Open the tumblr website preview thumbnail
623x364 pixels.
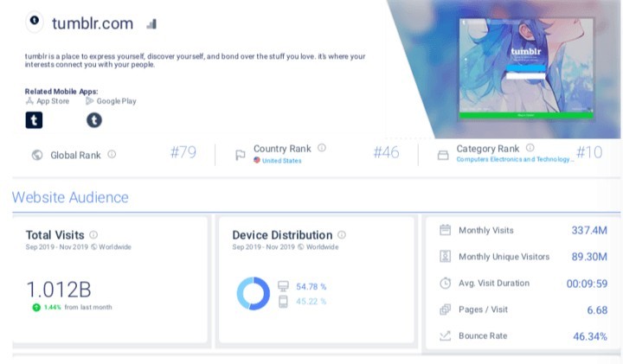526,68
